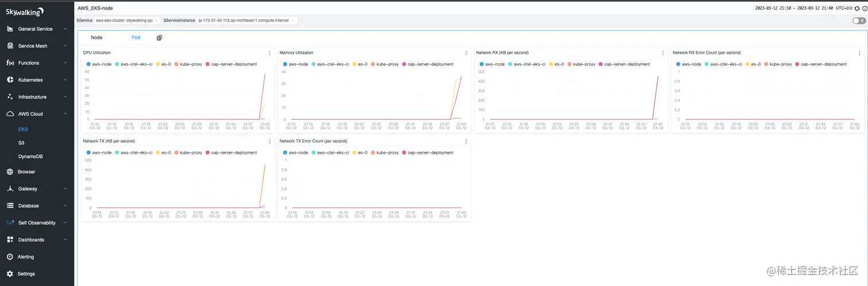Select EKS under AWS Cloud

click(23, 129)
